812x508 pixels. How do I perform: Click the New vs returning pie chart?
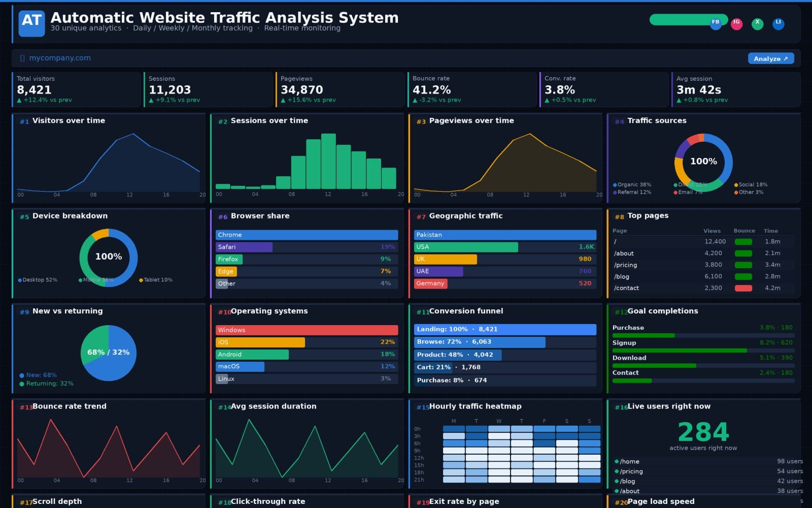pyautogui.click(x=109, y=353)
